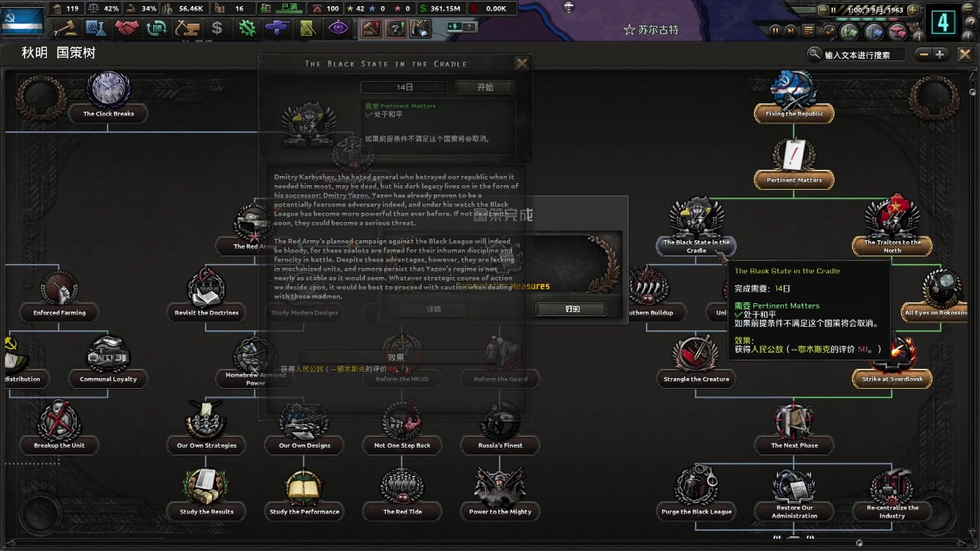Click the question mark alert beside red gavel
The width and height of the screenshot is (980, 551).
tap(395, 28)
